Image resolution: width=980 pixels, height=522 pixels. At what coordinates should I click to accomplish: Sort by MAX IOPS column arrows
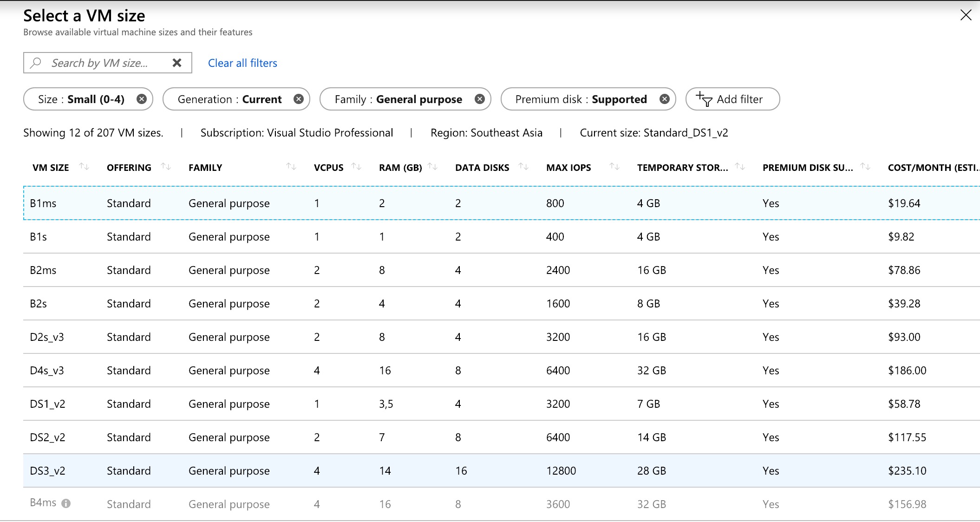(614, 166)
